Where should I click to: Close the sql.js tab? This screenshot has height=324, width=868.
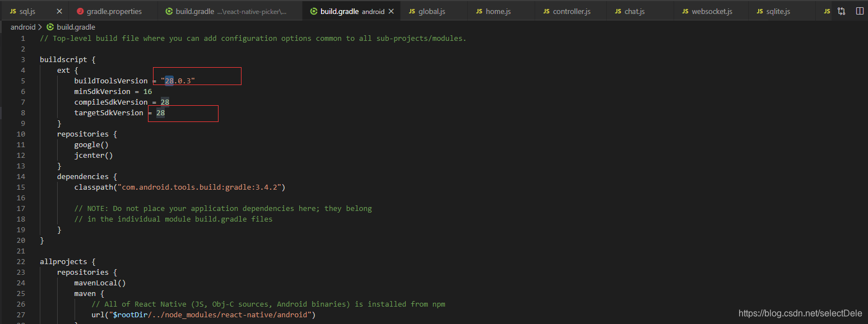(x=59, y=11)
